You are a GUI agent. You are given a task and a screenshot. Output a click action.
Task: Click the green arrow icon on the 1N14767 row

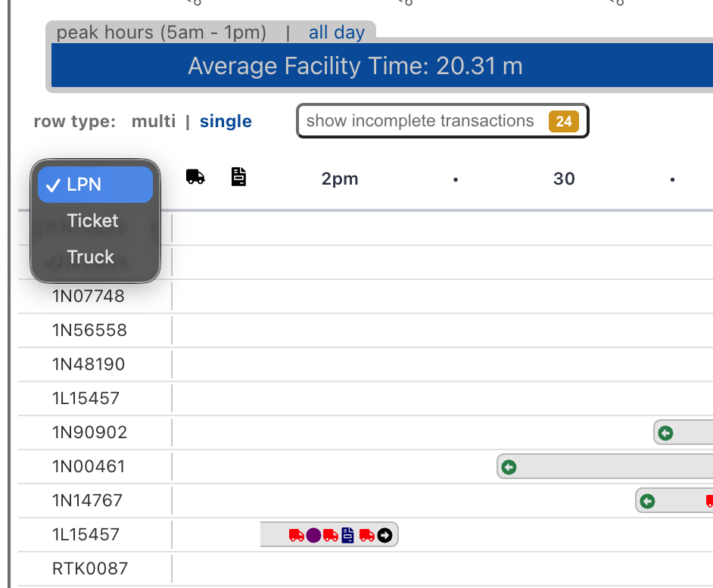click(x=647, y=500)
